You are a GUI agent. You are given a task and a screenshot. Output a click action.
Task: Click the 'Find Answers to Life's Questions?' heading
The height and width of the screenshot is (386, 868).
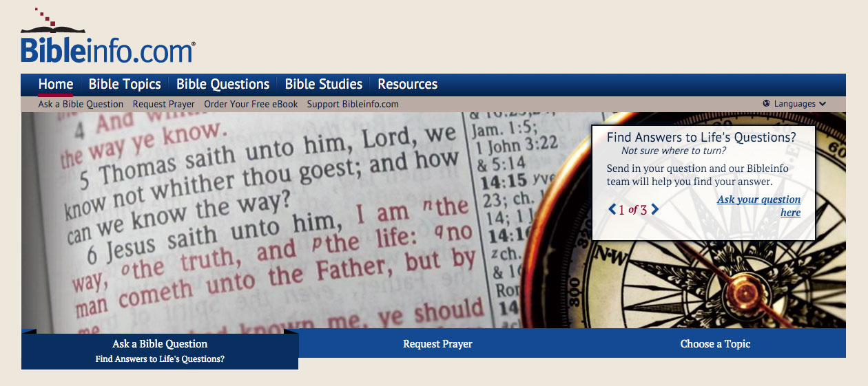tap(701, 137)
